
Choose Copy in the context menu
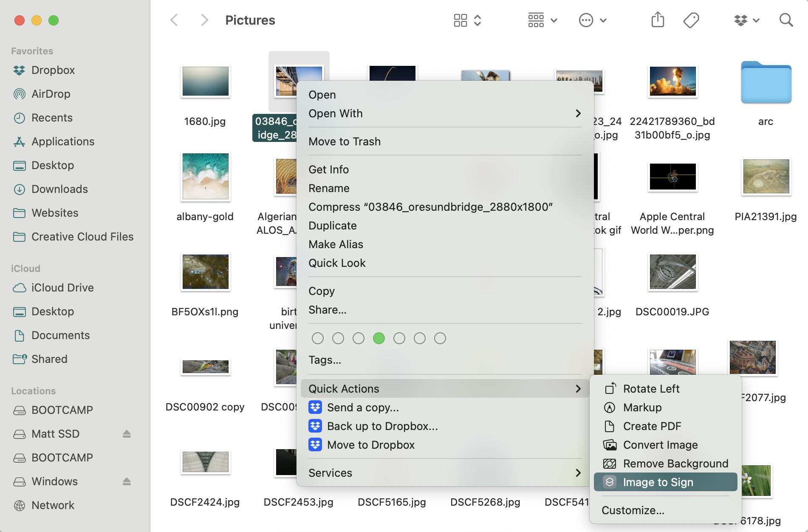pos(445,291)
